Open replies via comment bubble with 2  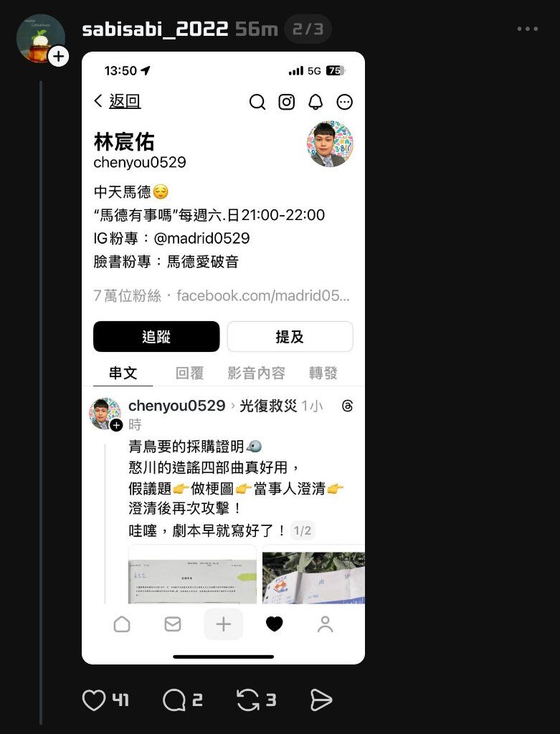pos(174,700)
